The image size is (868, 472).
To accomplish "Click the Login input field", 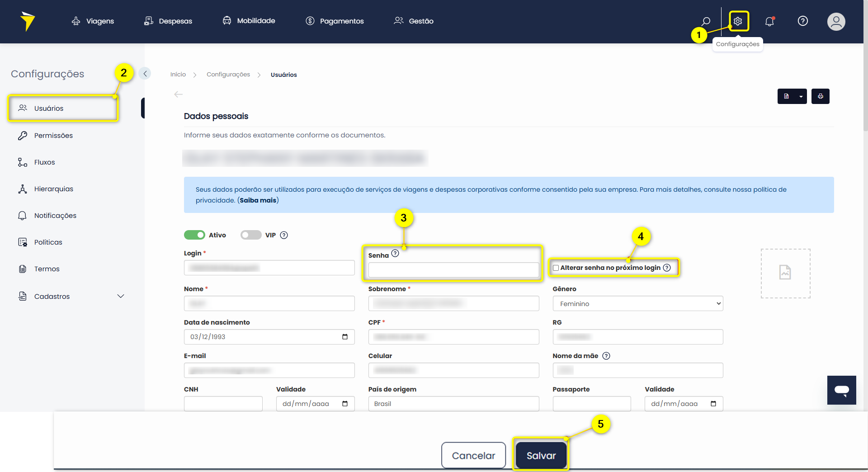I will [x=269, y=268].
